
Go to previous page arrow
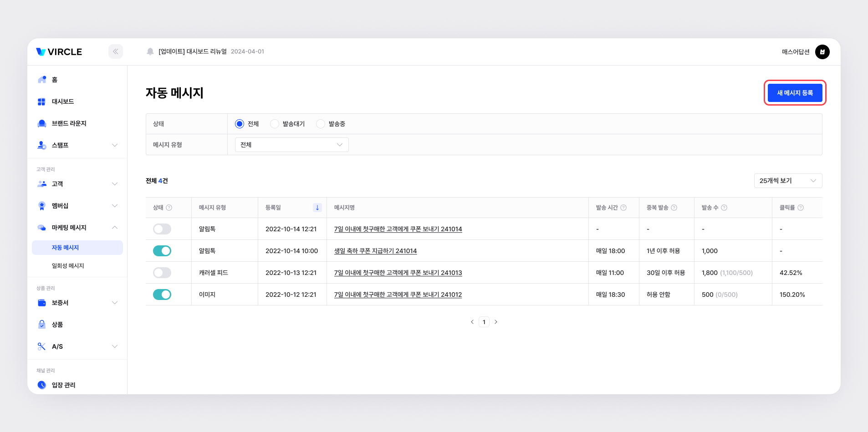pos(472,322)
